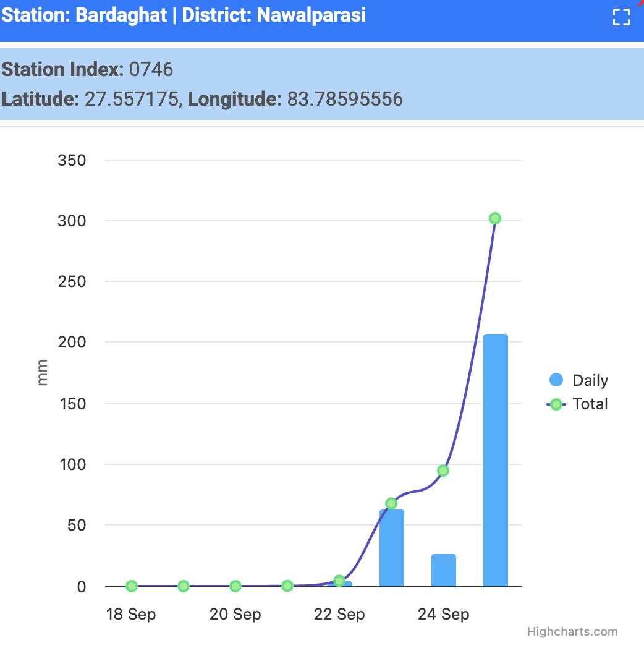Click the mm y-axis title
The image size is (644, 648).
[42, 373]
